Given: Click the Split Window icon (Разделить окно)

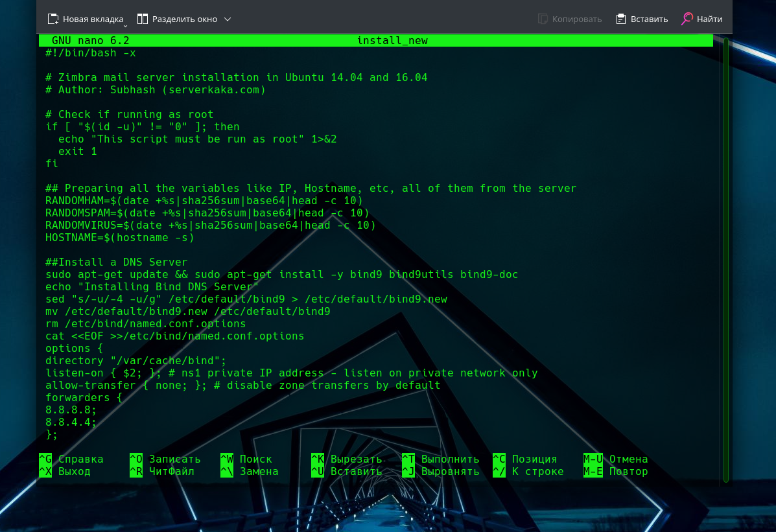Looking at the screenshot, I should (143, 19).
